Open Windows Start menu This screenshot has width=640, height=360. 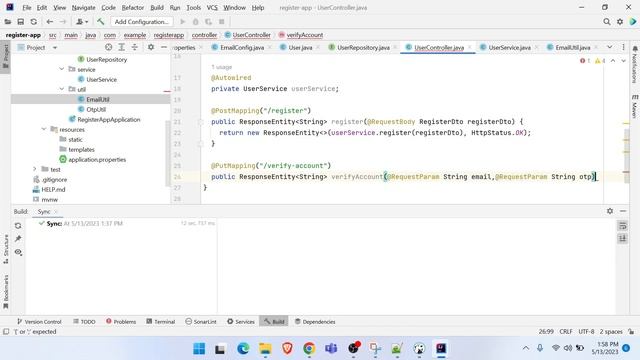pyautogui.click(x=199, y=349)
